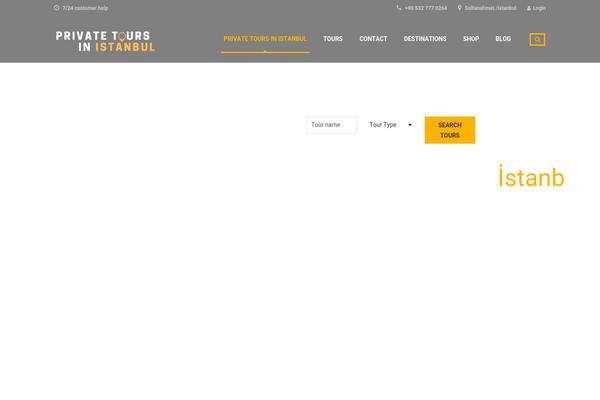Click the phone number link
Screen dimensions: 600x400
[x=426, y=8]
